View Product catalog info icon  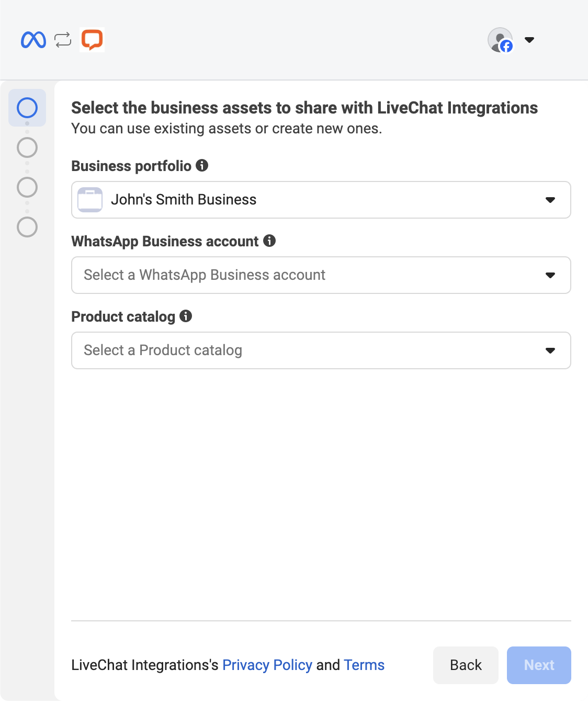coord(186,316)
